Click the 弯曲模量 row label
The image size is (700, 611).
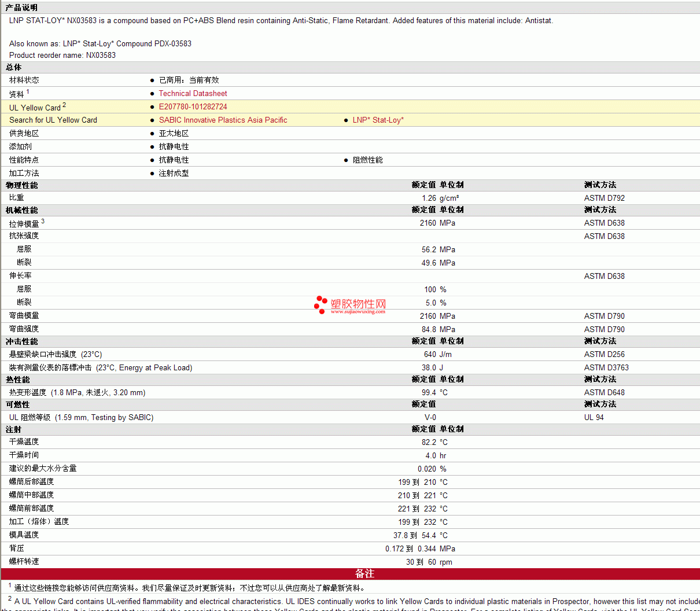(x=24, y=315)
